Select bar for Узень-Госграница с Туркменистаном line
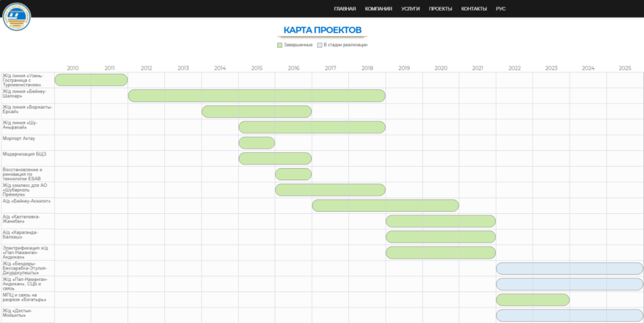Viewport: 644px width, 323px height. 91,80
